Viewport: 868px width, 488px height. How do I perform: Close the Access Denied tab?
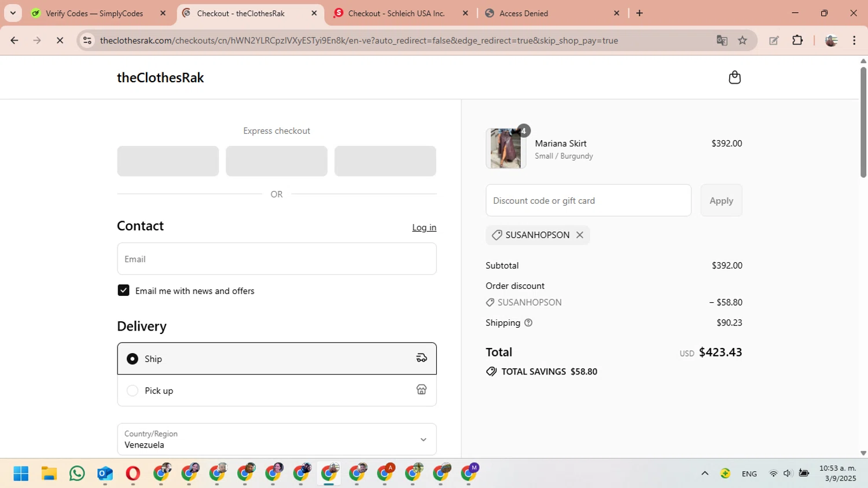point(616,13)
